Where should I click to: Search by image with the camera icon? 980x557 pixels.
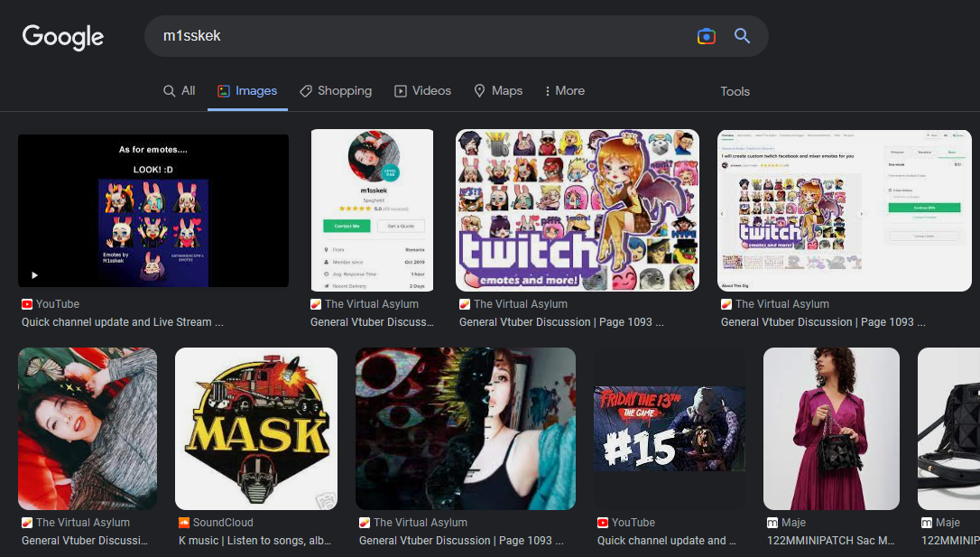pos(707,36)
